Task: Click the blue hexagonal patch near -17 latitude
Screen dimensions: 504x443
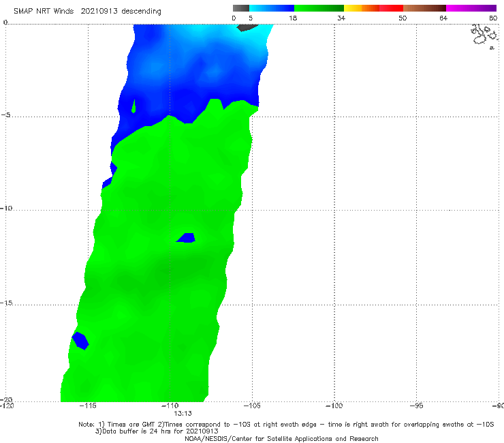Action: tap(80, 341)
